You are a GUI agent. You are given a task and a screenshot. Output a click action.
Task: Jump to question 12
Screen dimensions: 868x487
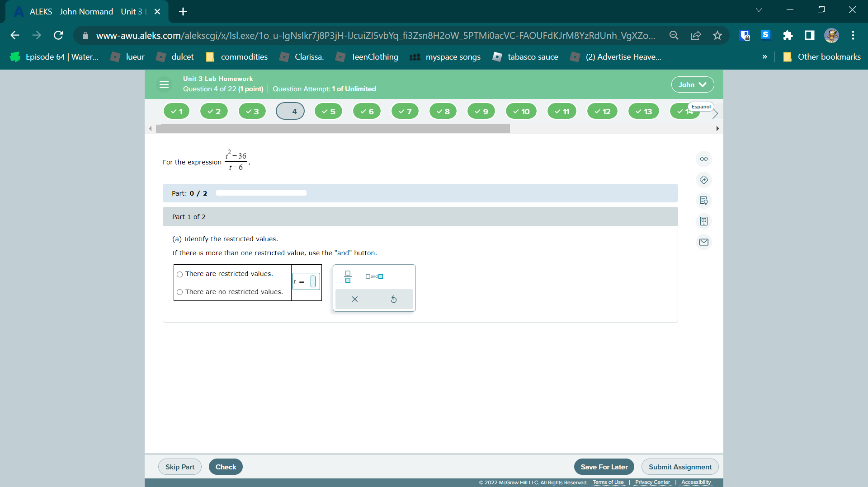click(602, 111)
